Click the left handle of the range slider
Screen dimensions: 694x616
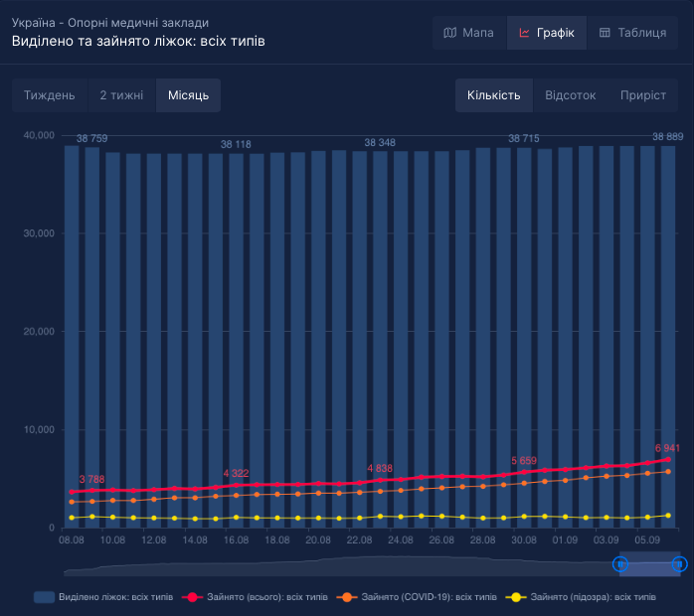(620, 564)
